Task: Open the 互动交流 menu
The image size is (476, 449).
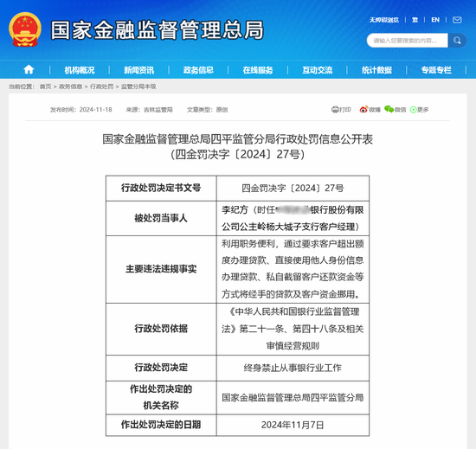Action: pyautogui.click(x=318, y=70)
